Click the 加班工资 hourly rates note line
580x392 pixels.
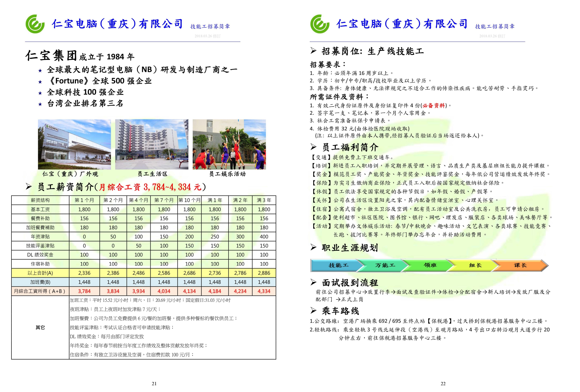click(x=150, y=300)
